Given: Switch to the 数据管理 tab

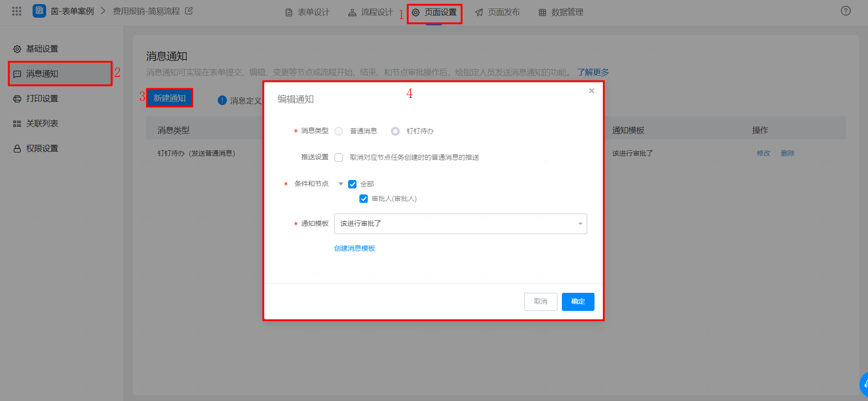Looking at the screenshot, I should [561, 12].
